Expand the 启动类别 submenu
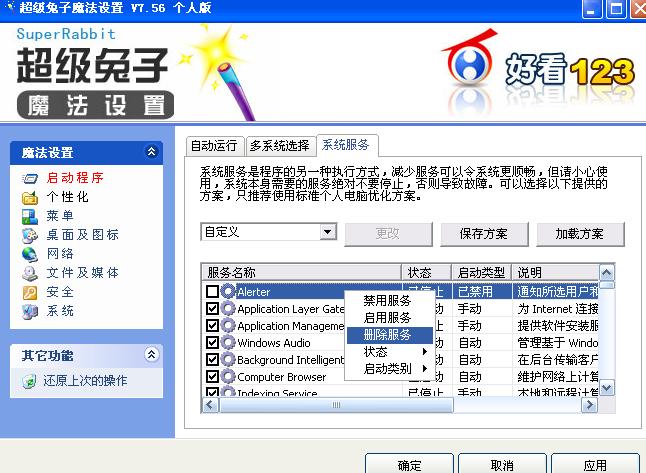The image size is (646, 473). pos(390,369)
